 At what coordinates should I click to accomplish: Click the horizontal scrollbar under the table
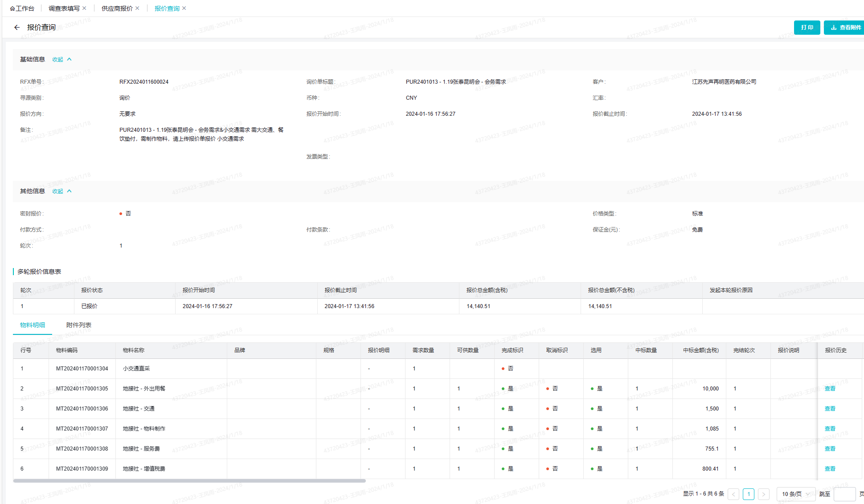(x=189, y=481)
